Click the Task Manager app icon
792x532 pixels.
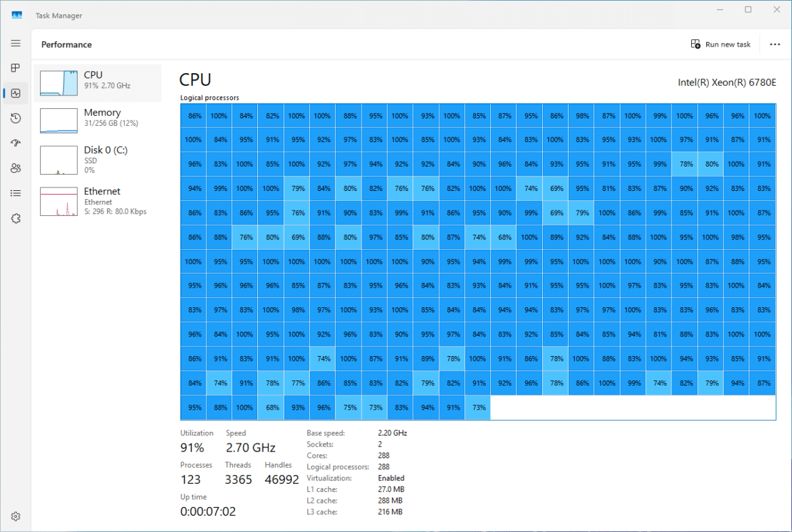tap(17, 15)
